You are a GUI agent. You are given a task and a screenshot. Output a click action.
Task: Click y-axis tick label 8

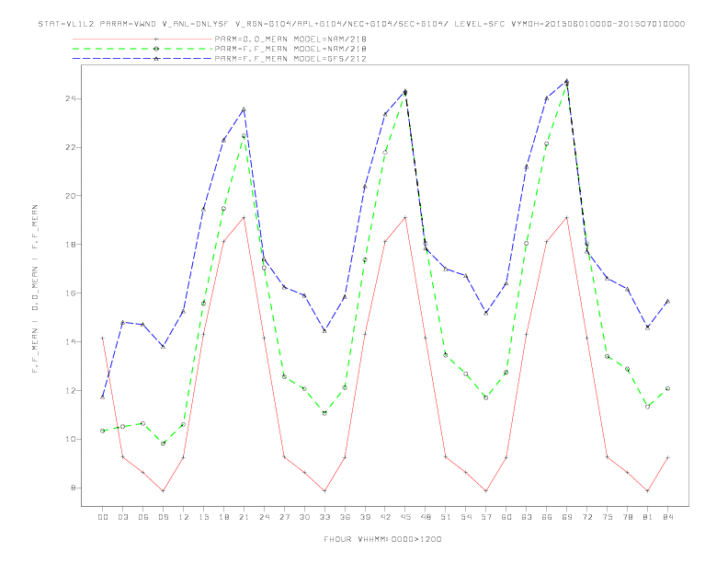[x=74, y=488]
